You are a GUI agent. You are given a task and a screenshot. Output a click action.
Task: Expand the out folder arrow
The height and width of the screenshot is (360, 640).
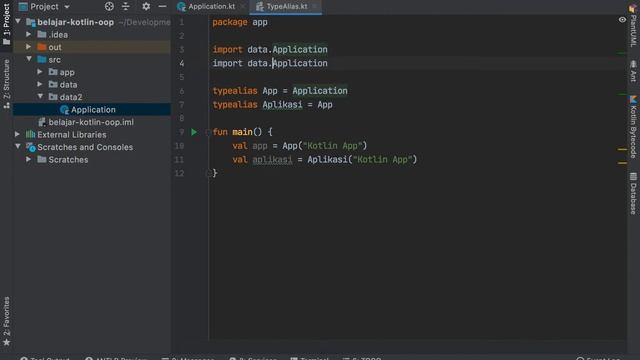29,47
